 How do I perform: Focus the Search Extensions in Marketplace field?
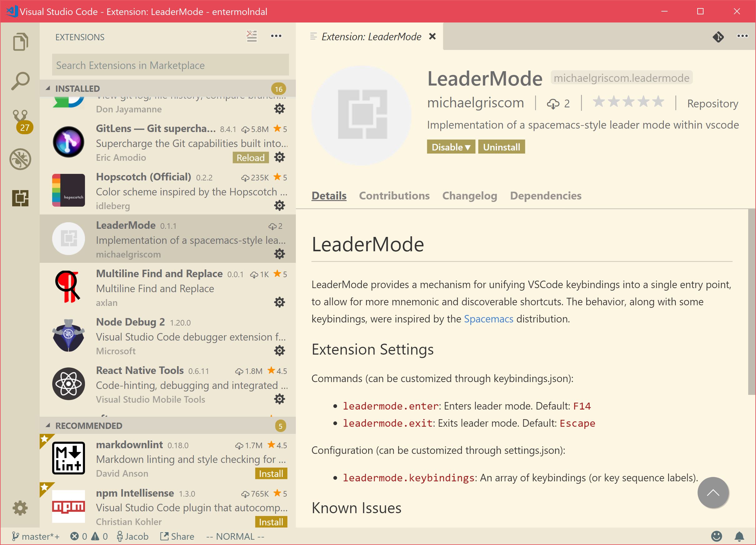(170, 65)
